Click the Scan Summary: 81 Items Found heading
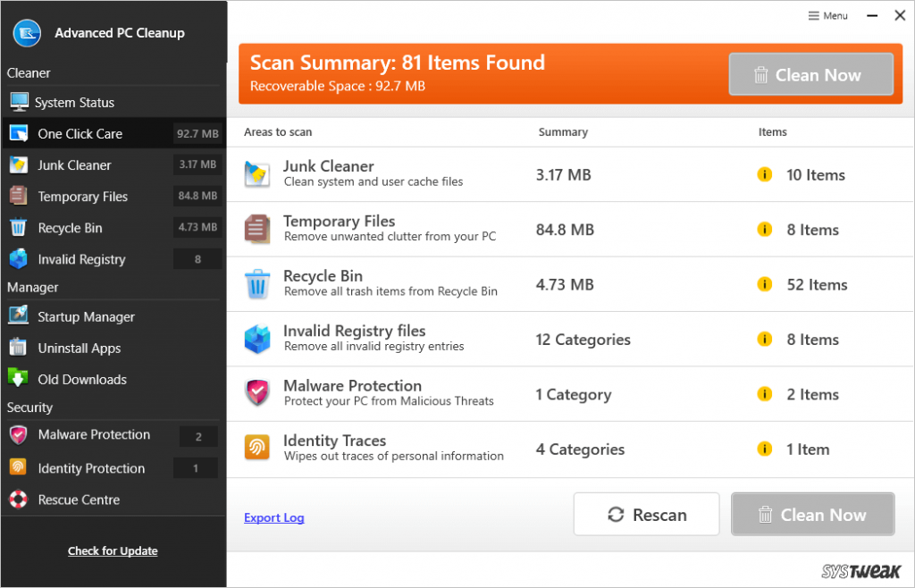Viewport: 915px width, 588px height. pos(398,63)
